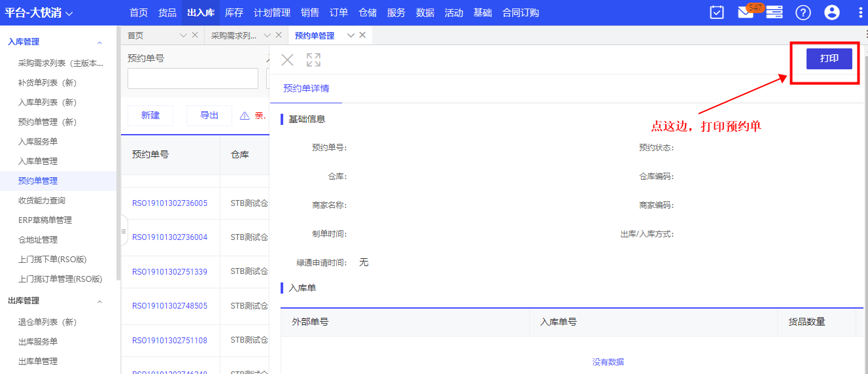This screenshot has height=374, width=868.
Task: Open 入库单列表（新） in sidebar
Action: pyautogui.click(x=47, y=103)
